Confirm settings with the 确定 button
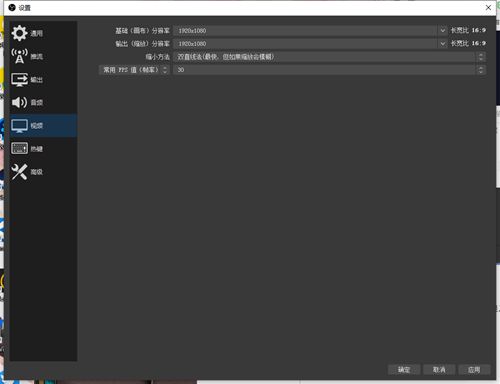 click(404, 369)
